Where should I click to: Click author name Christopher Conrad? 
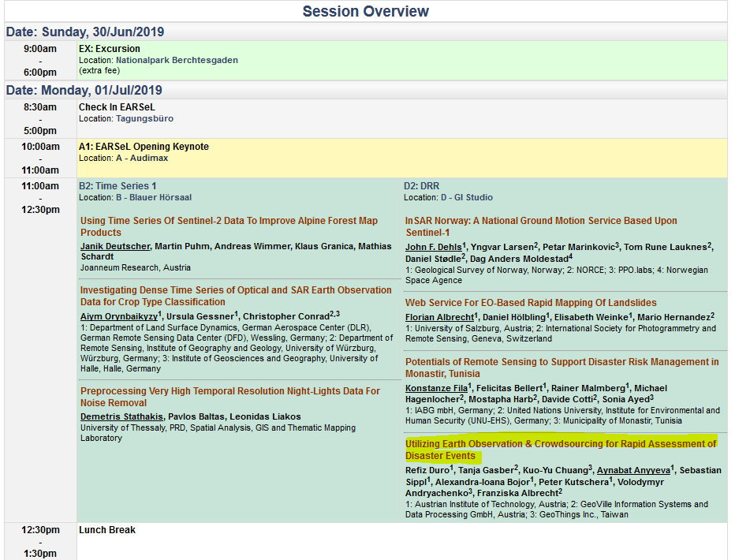286,316
